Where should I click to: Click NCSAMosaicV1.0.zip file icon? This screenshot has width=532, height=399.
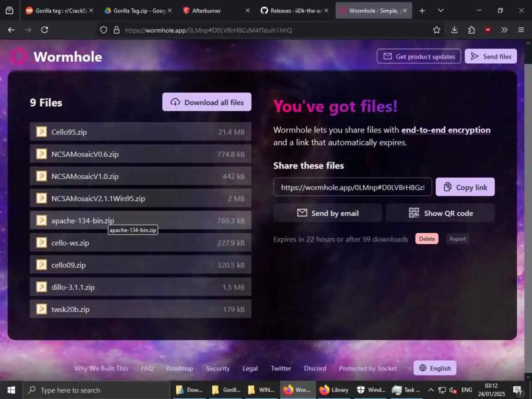click(42, 176)
